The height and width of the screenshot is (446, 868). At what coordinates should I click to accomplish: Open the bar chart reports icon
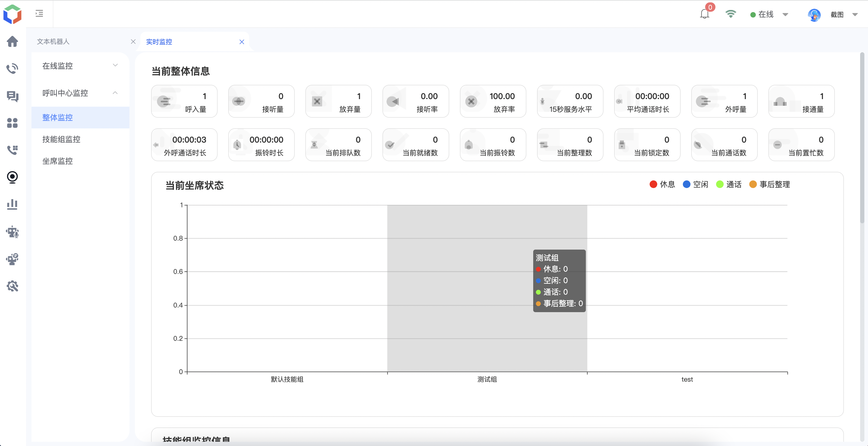click(x=12, y=204)
